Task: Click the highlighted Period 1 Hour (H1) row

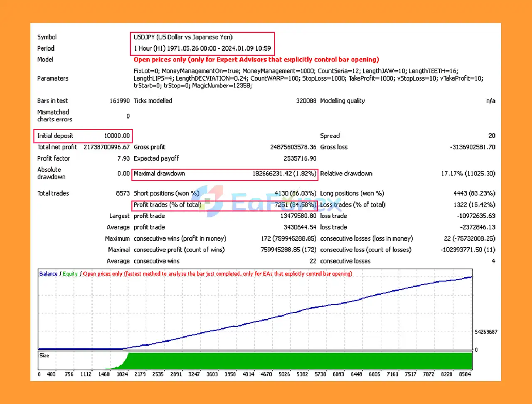Action: tap(204, 48)
